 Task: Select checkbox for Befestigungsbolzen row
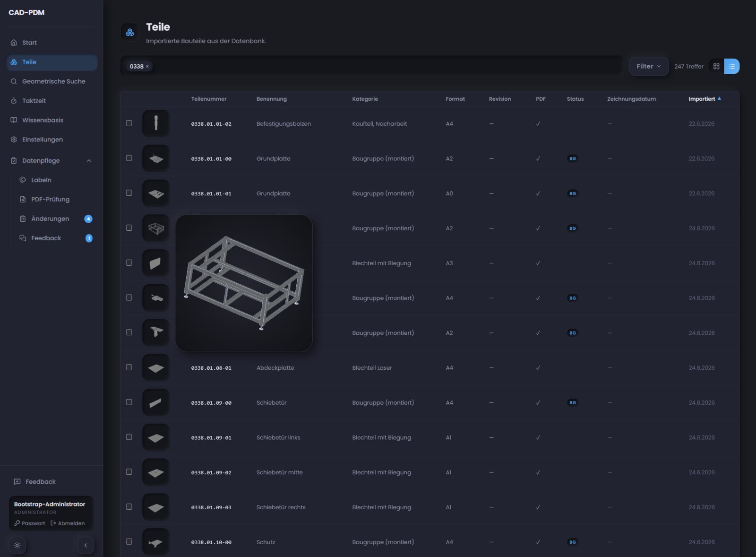point(129,123)
